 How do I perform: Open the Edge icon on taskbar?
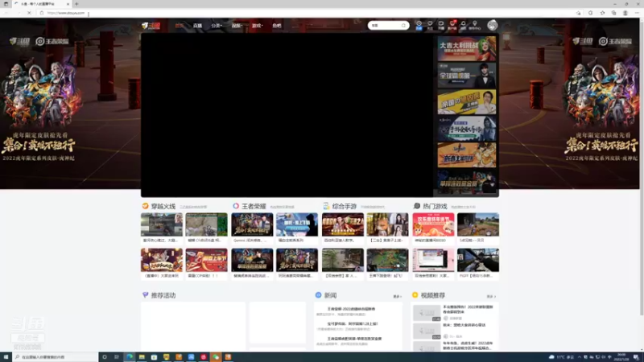pos(130,357)
